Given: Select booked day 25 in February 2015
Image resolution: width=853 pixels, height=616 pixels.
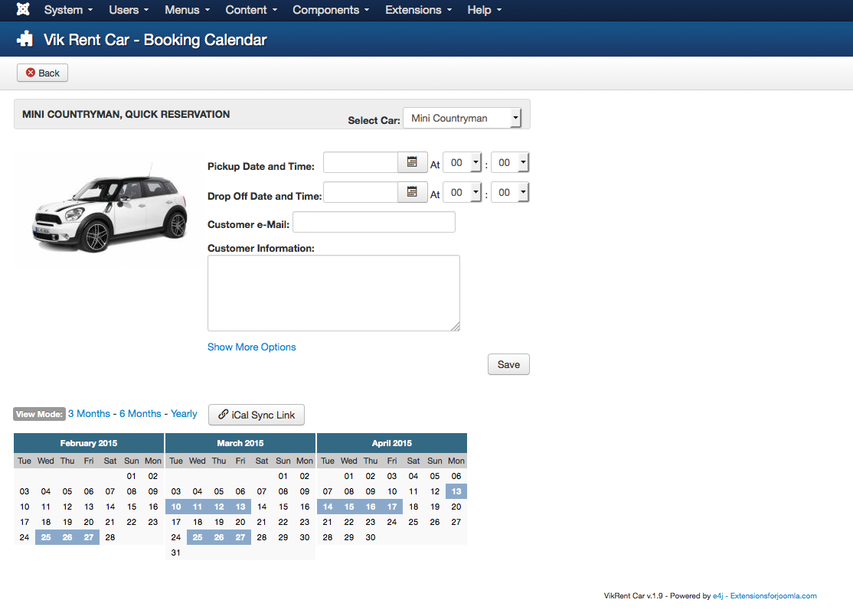Looking at the screenshot, I should (46, 537).
